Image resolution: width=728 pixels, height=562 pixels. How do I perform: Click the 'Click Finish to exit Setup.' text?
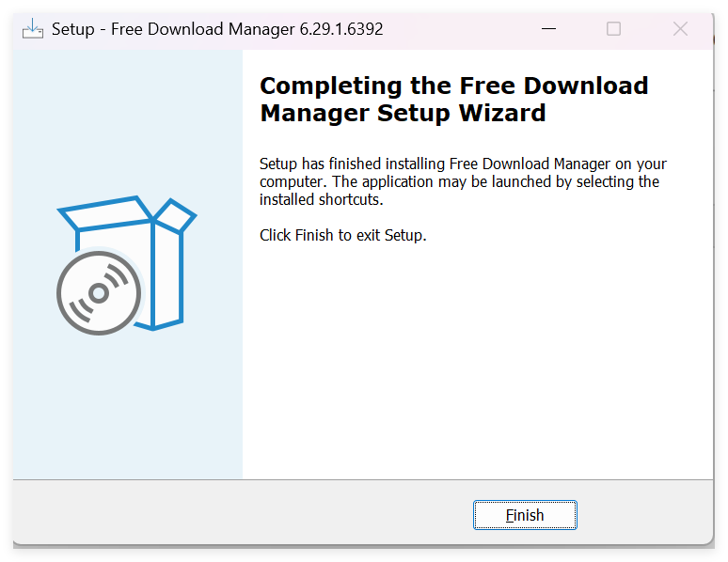[342, 235]
